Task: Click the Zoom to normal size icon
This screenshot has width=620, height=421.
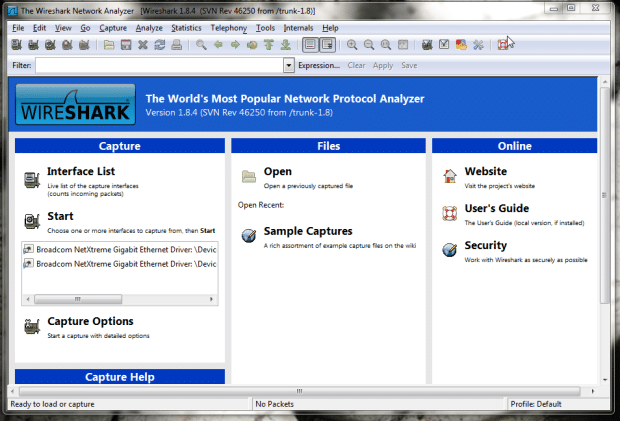Action: (386, 45)
